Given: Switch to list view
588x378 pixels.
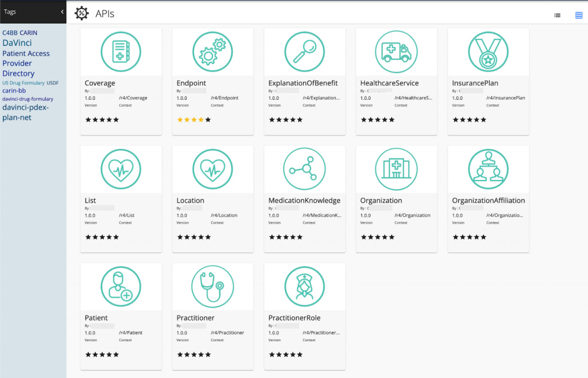Looking at the screenshot, I should point(557,15).
